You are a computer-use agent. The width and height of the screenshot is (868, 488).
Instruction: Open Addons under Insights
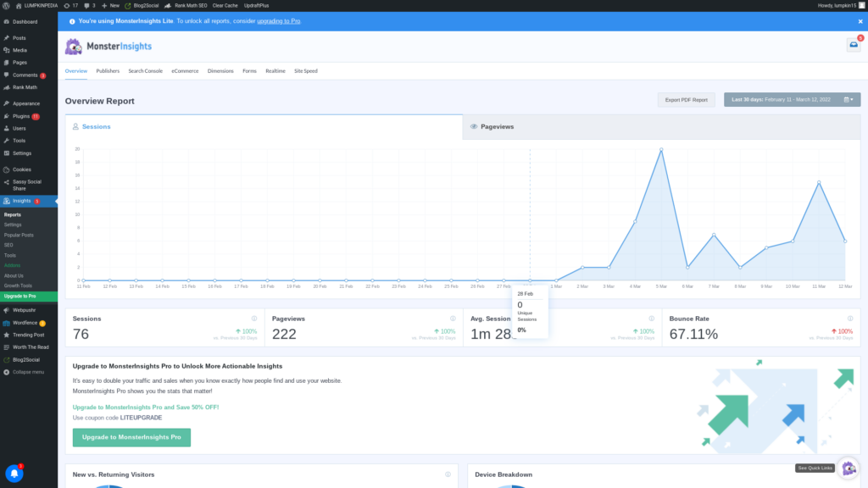tap(12, 265)
